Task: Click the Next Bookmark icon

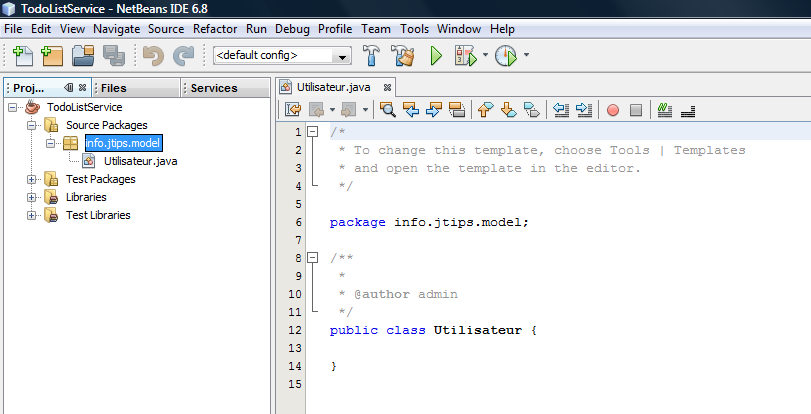Action: (508, 109)
